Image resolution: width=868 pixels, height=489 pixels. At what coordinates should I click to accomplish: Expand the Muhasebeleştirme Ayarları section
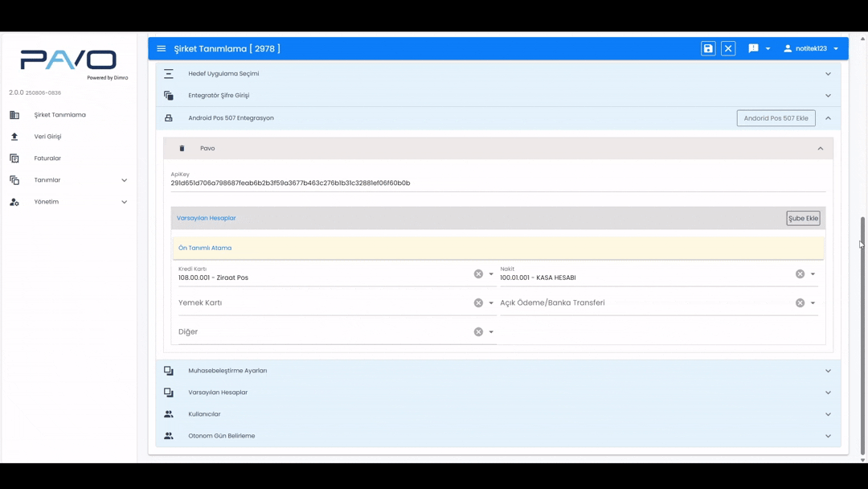click(x=828, y=371)
